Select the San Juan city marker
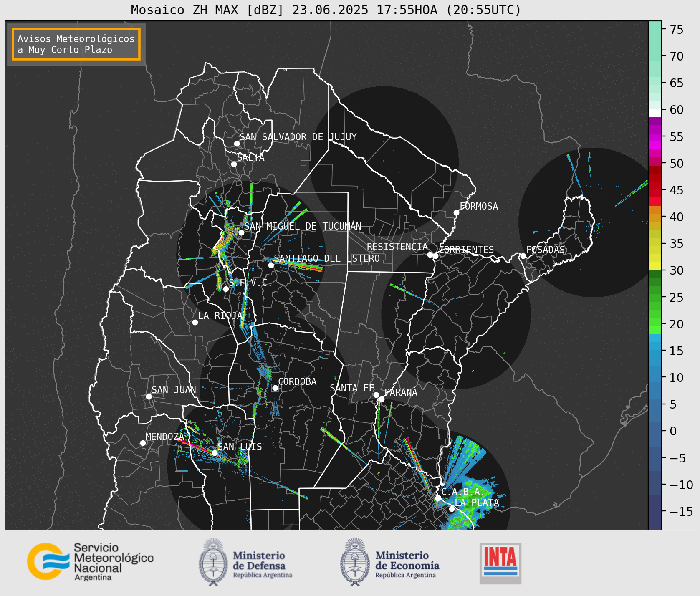Screen dimensions: 700x596 point(149,396)
